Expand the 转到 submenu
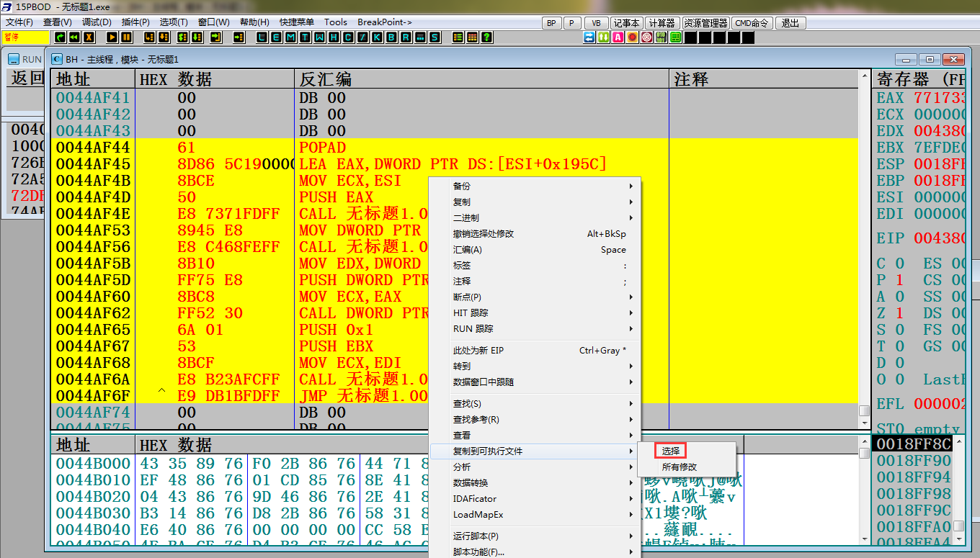The image size is (980, 558). click(533, 366)
